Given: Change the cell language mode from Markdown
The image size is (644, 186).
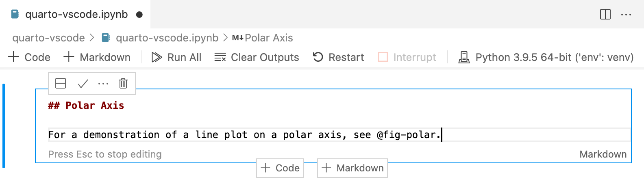Looking at the screenshot, I should tap(603, 154).
